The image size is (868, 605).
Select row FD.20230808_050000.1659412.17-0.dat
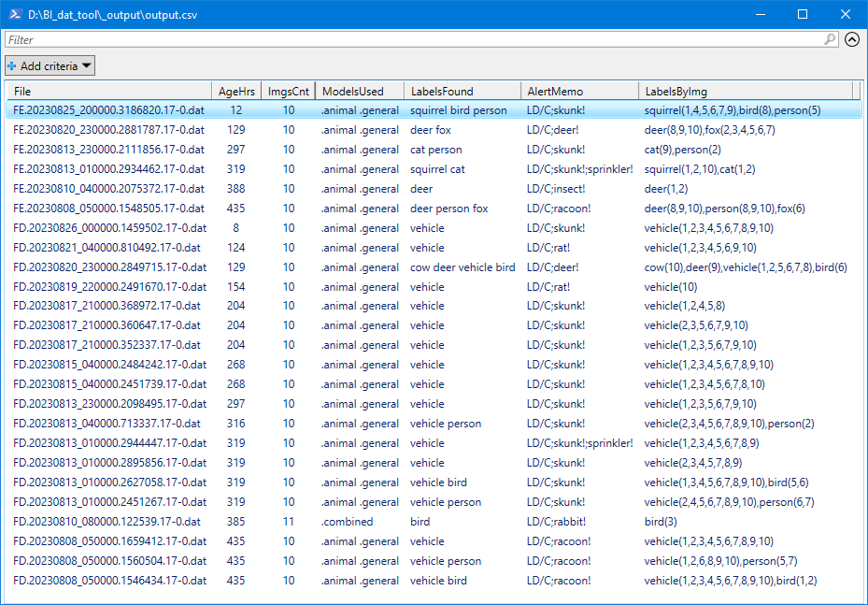(x=434, y=541)
